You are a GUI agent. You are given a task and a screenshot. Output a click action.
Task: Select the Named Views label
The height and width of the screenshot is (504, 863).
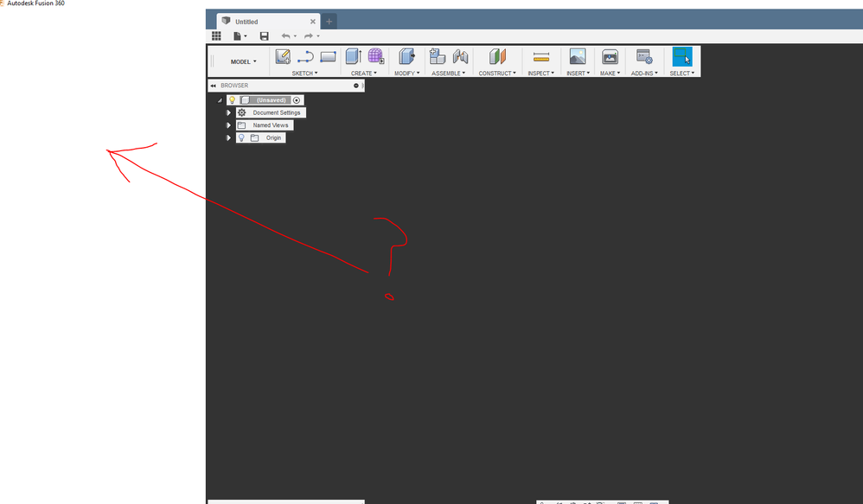[271, 125]
